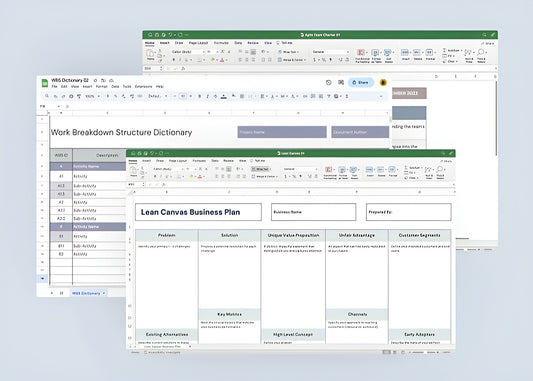The height and width of the screenshot is (381, 533).
Task: Open General number format dropdown in Agile Team Charter
Action: (x=330, y=52)
